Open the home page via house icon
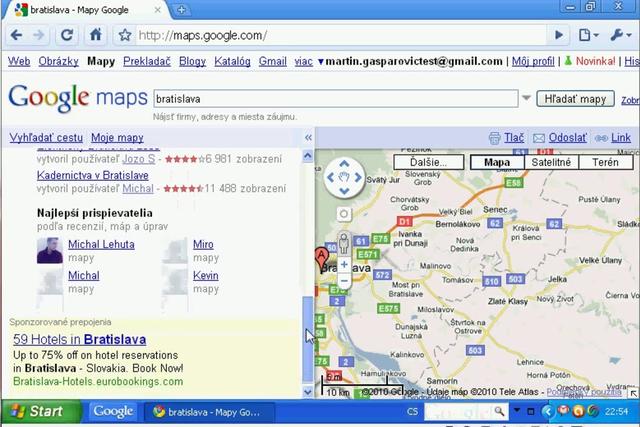This screenshot has width=640, height=427. [96, 35]
